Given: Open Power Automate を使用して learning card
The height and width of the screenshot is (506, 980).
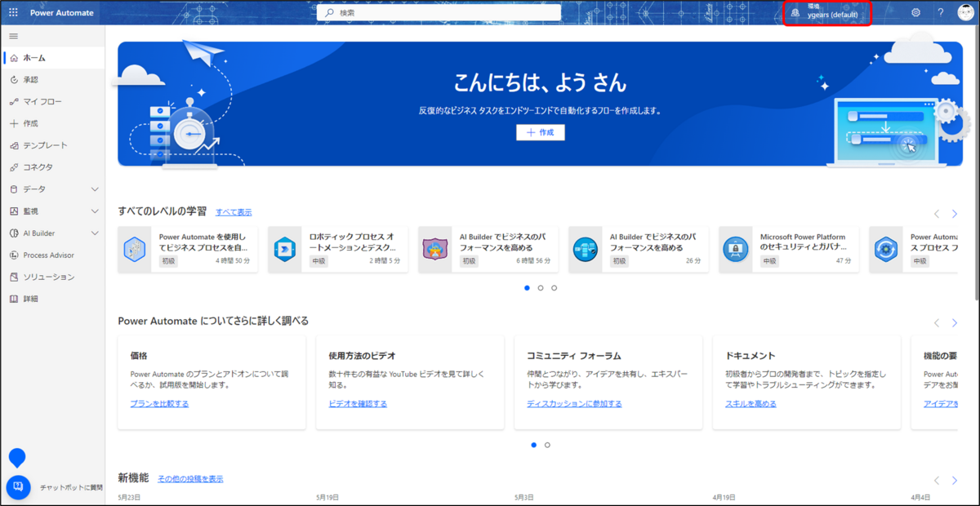Looking at the screenshot, I should (x=187, y=250).
